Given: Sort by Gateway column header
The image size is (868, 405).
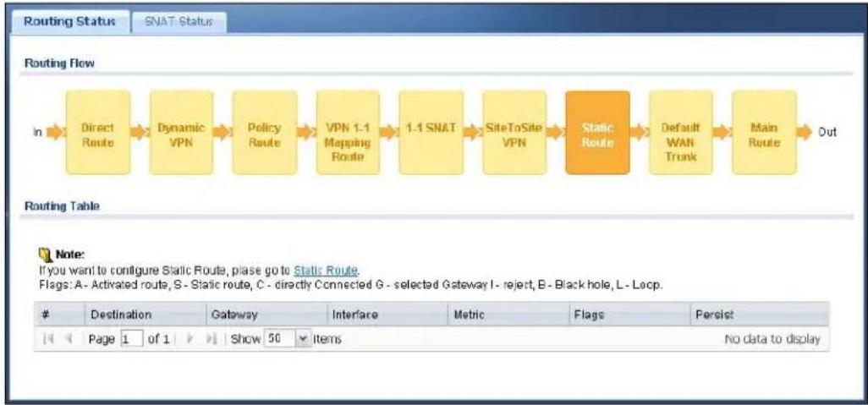Looking at the screenshot, I should [266, 315].
